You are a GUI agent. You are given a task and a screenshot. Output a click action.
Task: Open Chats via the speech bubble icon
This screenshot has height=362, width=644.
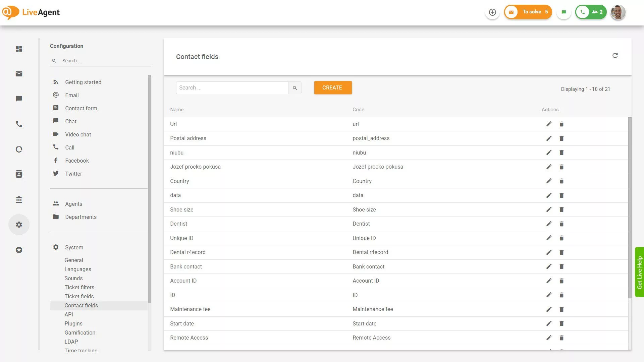pos(19,99)
